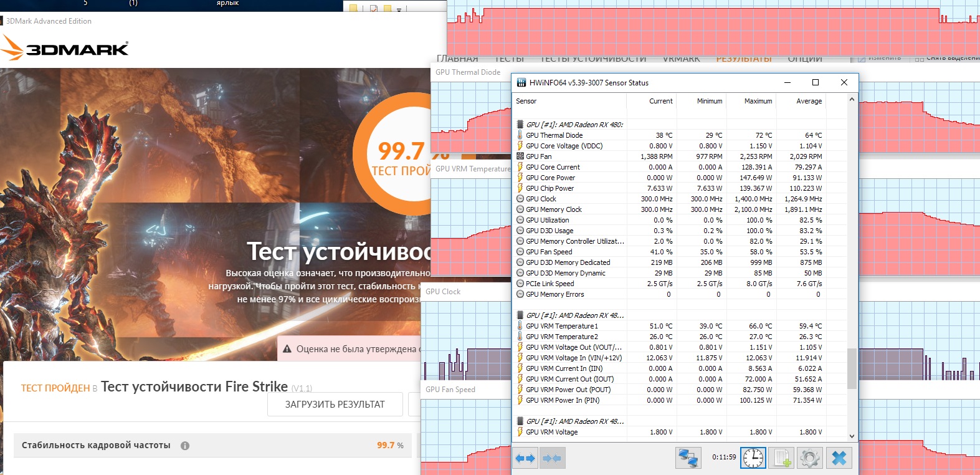Select the 'GPU [#1]: AMD Radeon RX 480:' group header
This screenshot has width=980, height=475.
pos(680,125)
